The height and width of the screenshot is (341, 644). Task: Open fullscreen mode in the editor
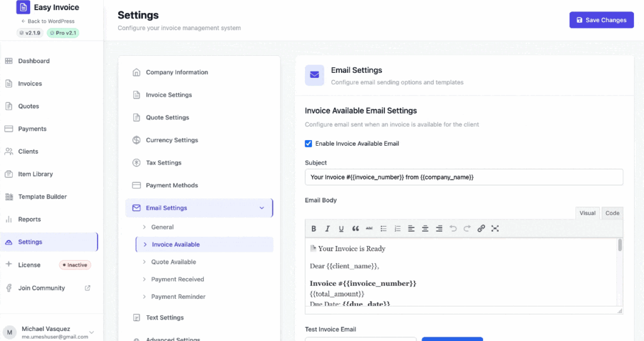[x=495, y=229]
